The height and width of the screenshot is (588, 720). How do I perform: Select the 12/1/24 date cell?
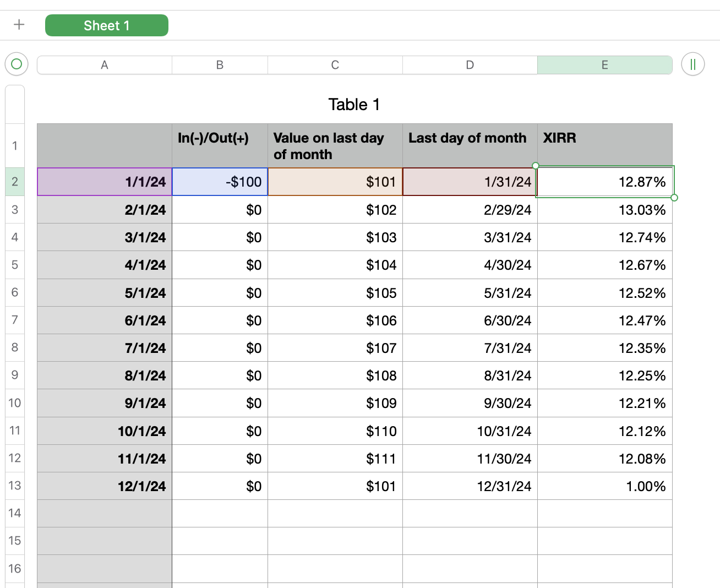tap(105, 486)
